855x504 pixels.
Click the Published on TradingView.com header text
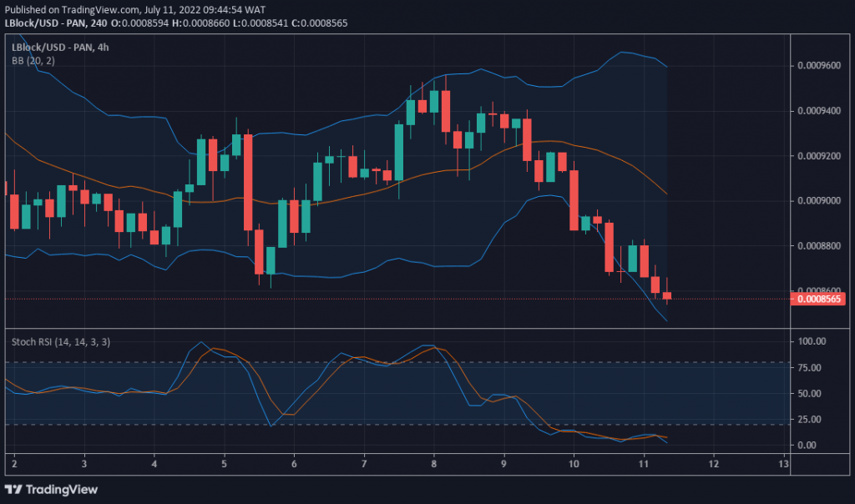pos(71,9)
